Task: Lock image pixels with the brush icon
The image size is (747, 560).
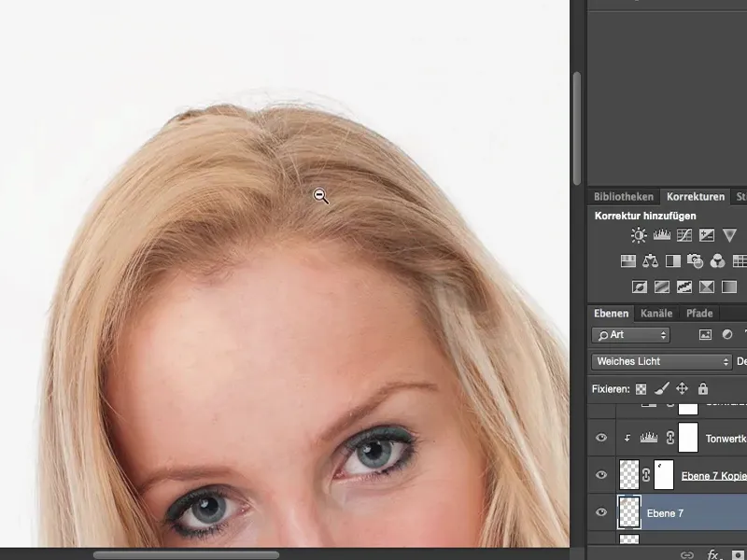Action: 661,389
